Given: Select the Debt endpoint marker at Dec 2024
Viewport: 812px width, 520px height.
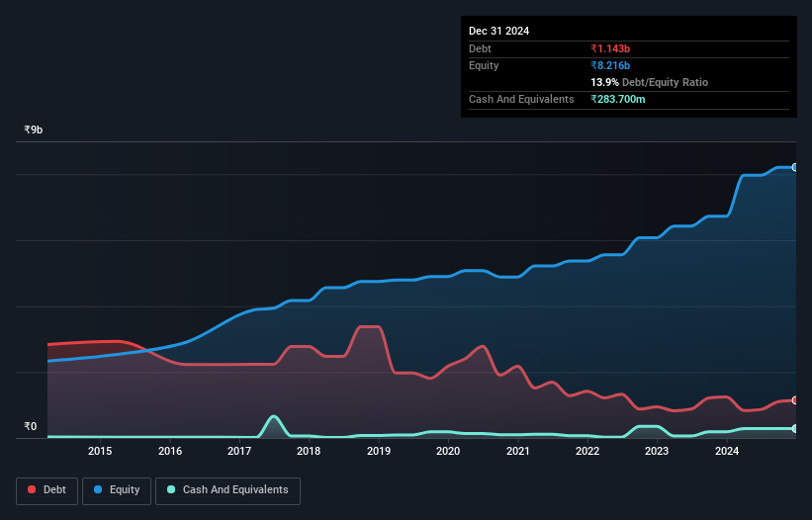Looking at the screenshot, I should 794,400.
